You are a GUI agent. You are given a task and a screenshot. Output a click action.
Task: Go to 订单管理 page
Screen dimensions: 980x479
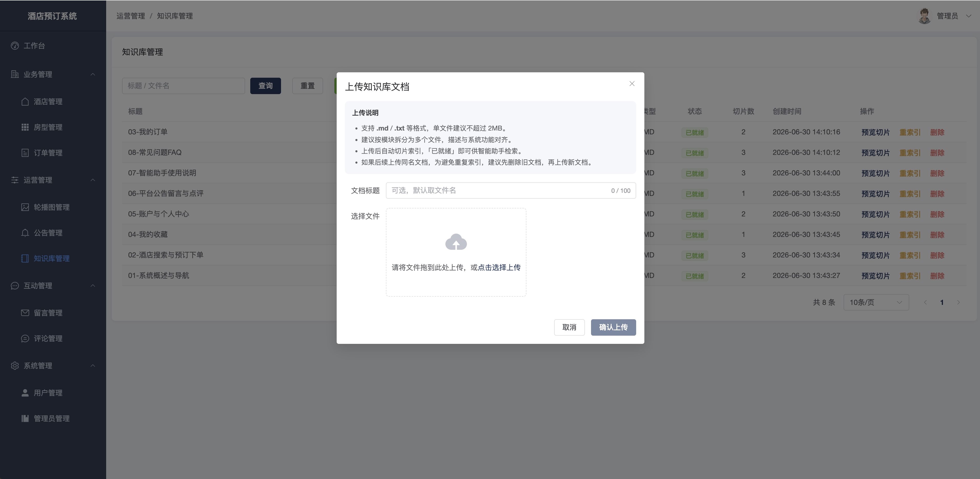[x=53, y=153]
